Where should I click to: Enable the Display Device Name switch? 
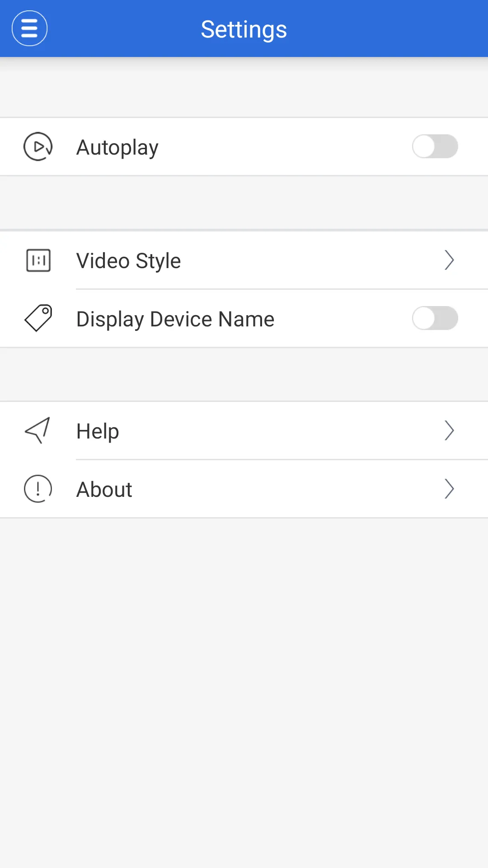click(x=435, y=318)
